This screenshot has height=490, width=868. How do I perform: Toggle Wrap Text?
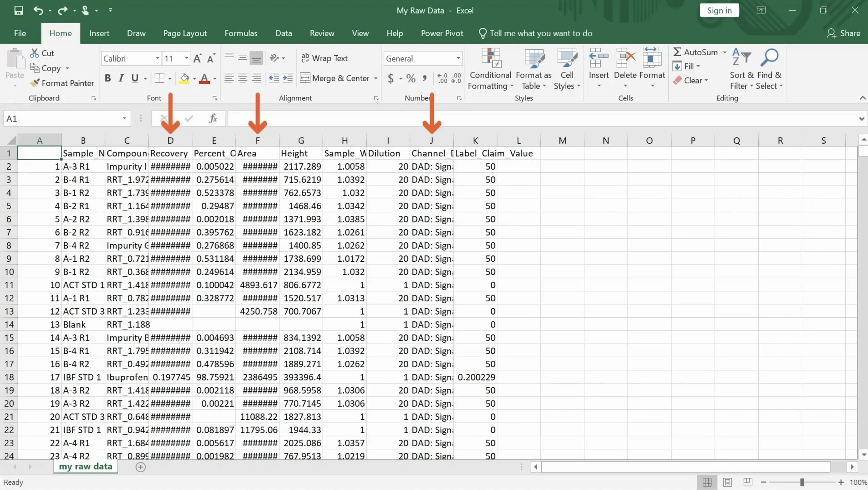click(x=324, y=58)
